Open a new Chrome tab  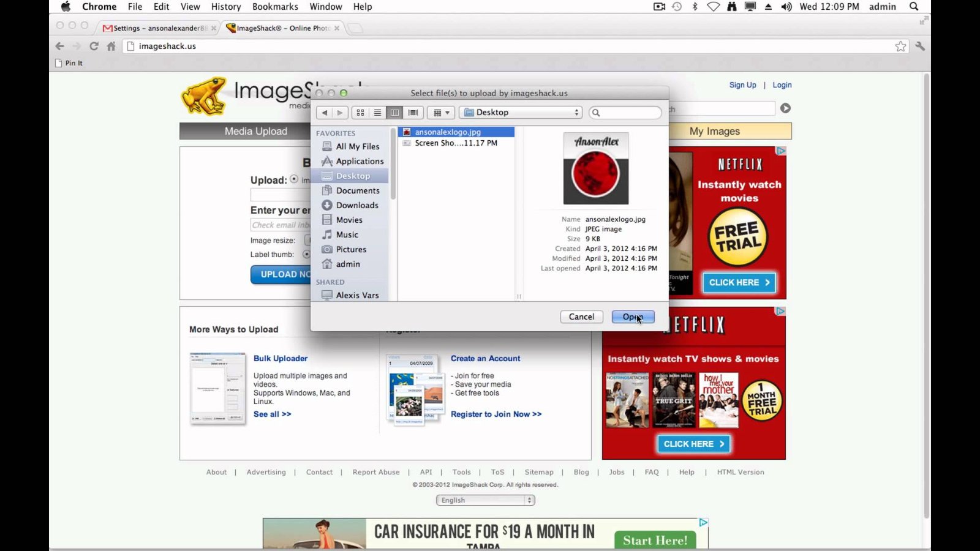[x=355, y=28]
